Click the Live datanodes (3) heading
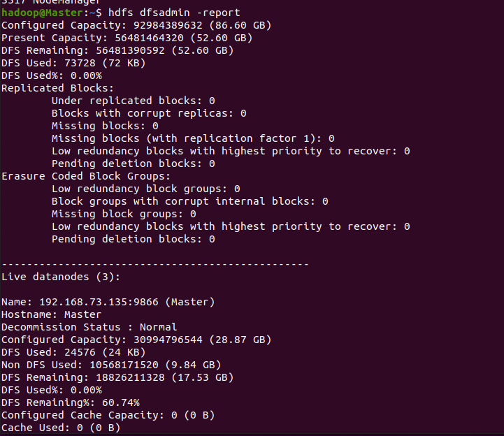 [61, 277]
